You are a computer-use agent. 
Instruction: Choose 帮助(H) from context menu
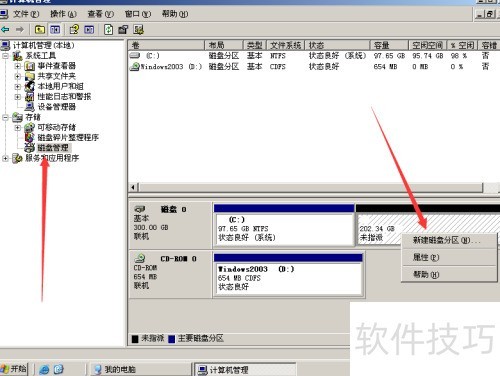[449, 274]
